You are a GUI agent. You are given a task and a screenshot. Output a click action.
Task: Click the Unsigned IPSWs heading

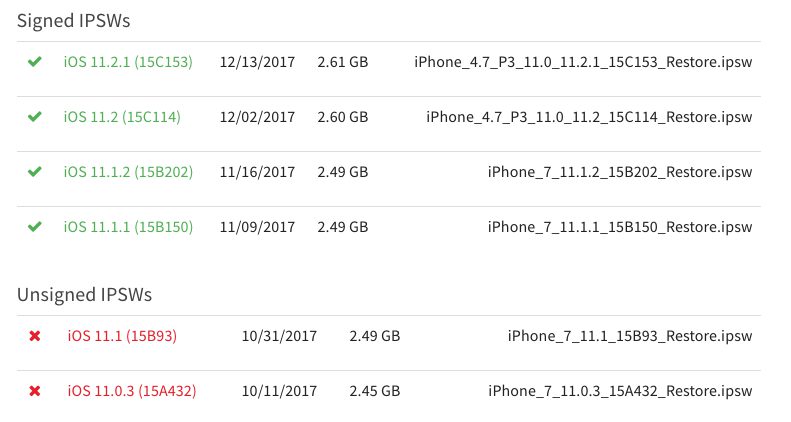pos(84,294)
